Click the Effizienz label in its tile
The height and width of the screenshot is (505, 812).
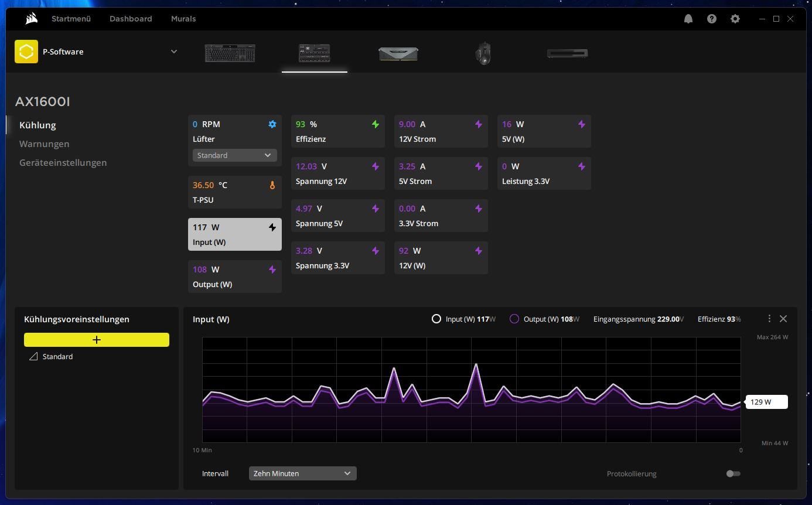tap(311, 139)
